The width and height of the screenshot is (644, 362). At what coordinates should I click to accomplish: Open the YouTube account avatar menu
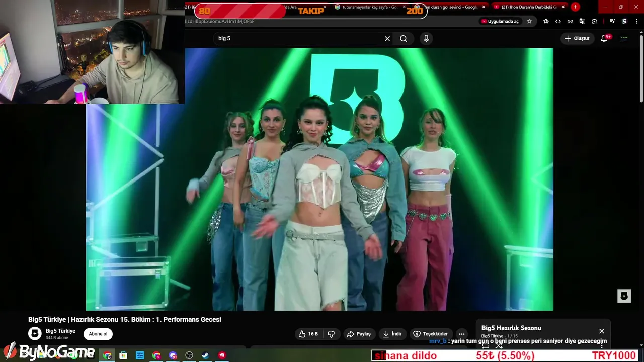(x=624, y=38)
